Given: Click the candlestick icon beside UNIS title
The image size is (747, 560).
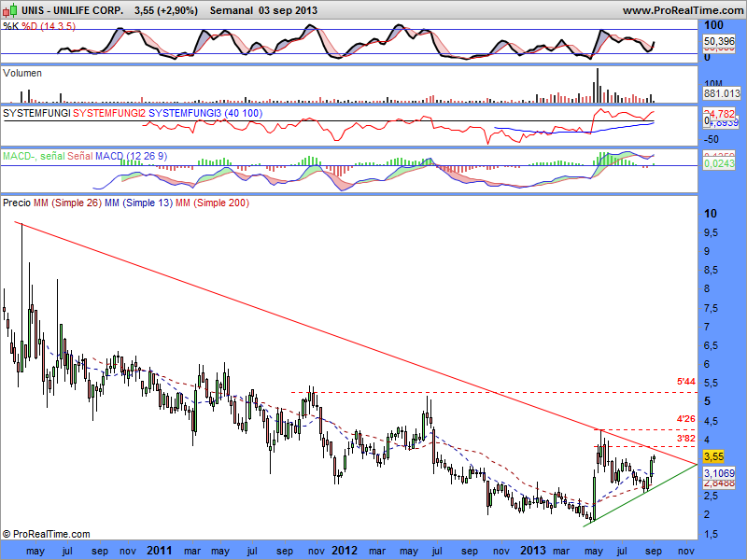Looking at the screenshot, I should (x=9, y=9).
